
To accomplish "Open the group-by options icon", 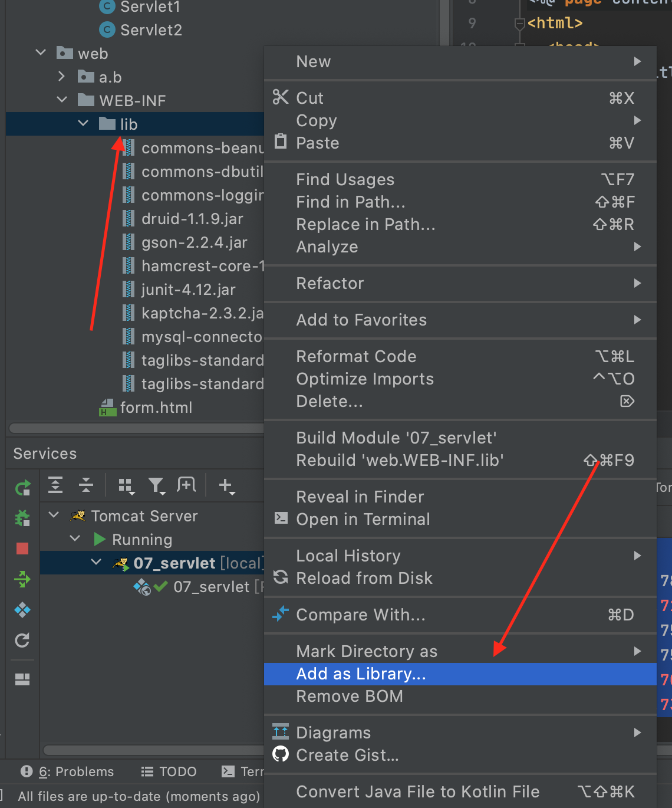I will click(x=126, y=485).
